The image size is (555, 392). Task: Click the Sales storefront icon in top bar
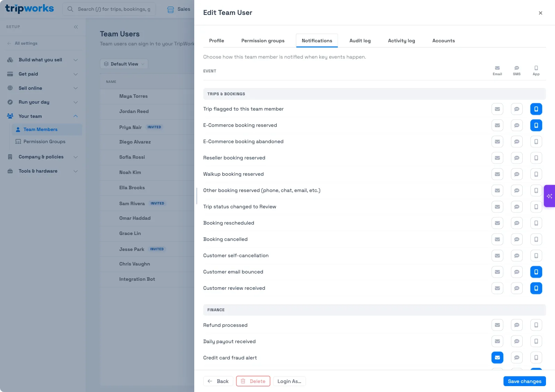171,9
